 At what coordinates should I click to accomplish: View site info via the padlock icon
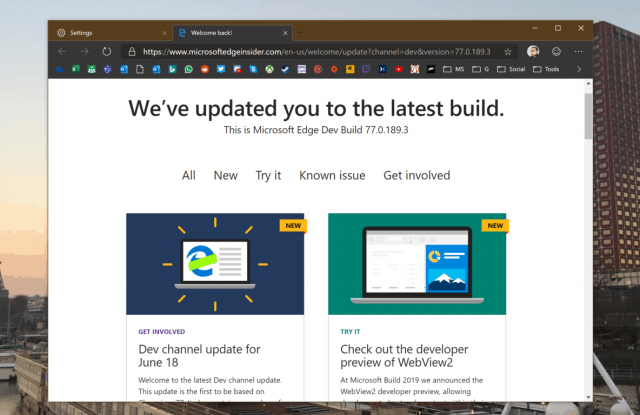coord(132,52)
